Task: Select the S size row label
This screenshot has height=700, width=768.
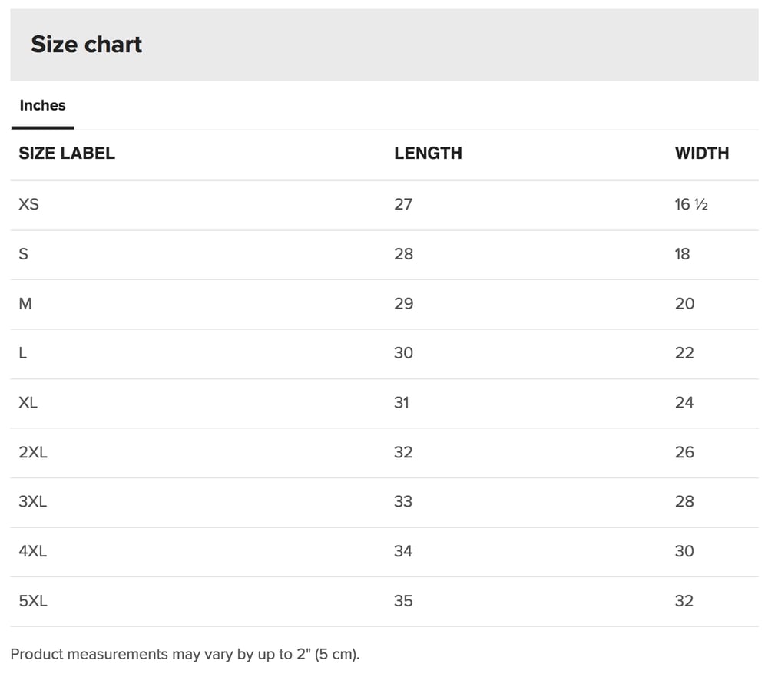Action: (24, 254)
